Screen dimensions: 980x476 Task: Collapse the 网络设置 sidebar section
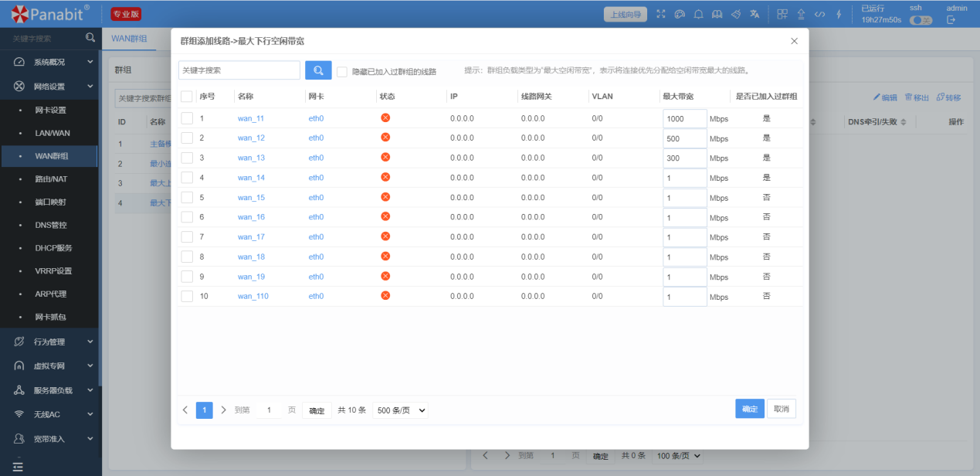tap(49, 86)
